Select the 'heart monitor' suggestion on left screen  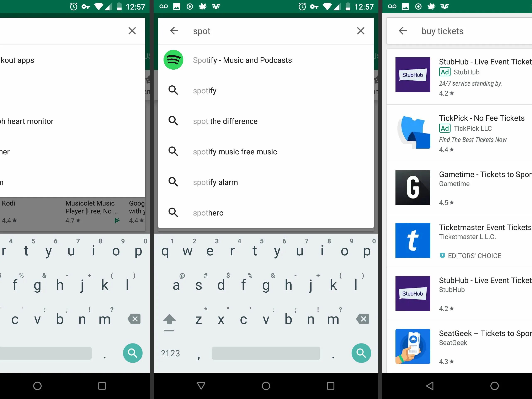pyautogui.click(x=27, y=121)
